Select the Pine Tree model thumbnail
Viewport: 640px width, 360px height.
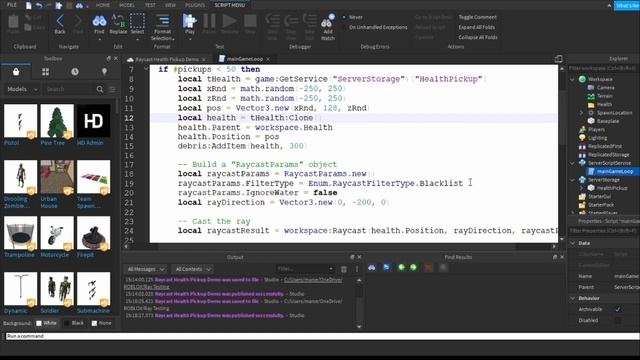click(x=57, y=121)
